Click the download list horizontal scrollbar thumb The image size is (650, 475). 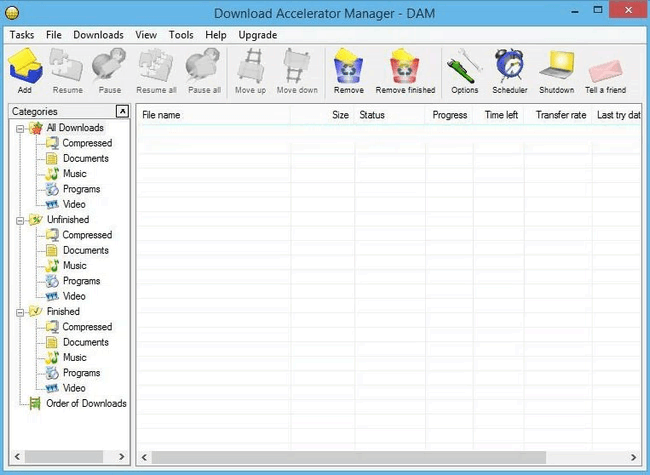click(349, 457)
